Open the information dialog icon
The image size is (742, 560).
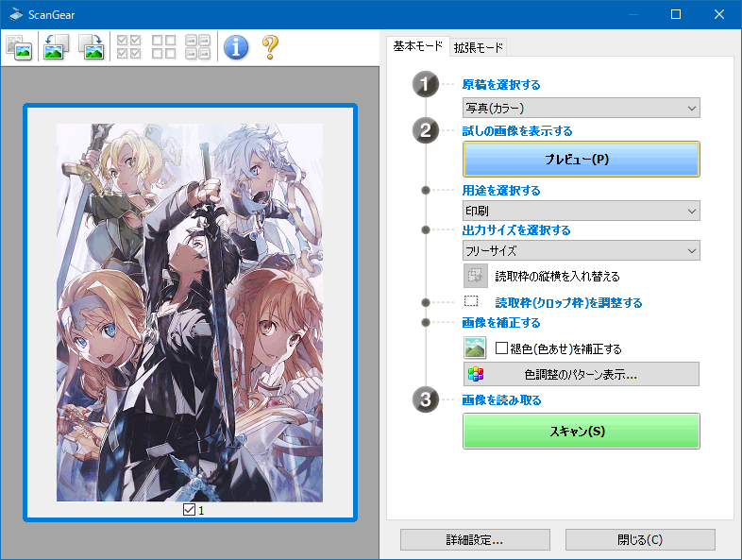(236, 47)
